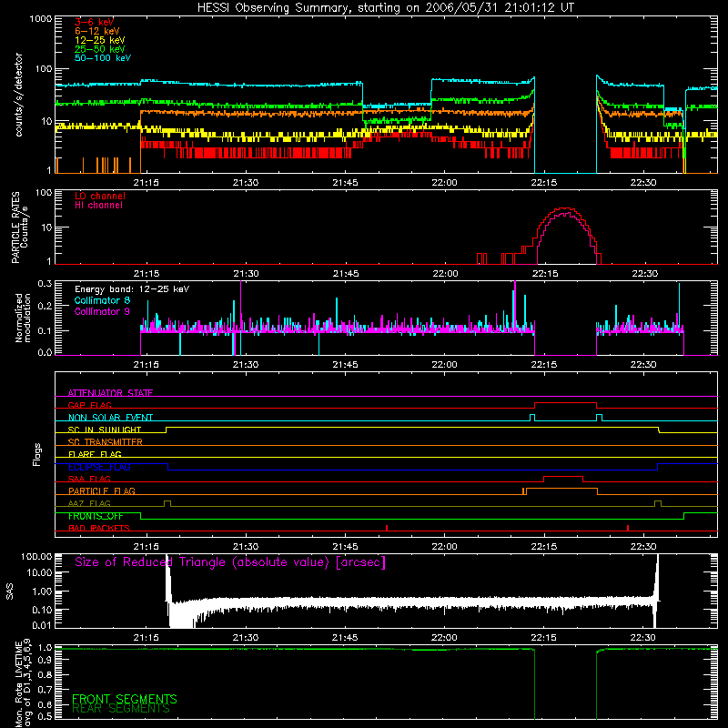This screenshot has height=728, width=728.
Task: Click the SC_TRANSMITTER flag label
Action: pos(106,441)
